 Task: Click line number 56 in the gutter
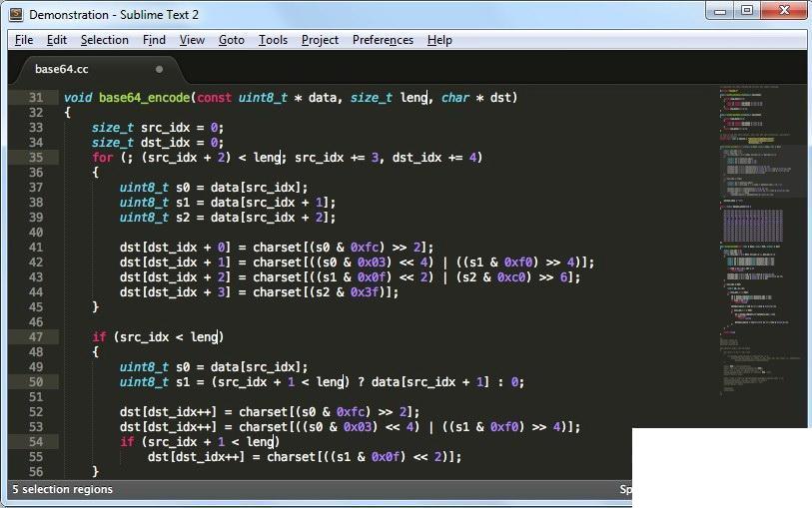pos(36,472)
